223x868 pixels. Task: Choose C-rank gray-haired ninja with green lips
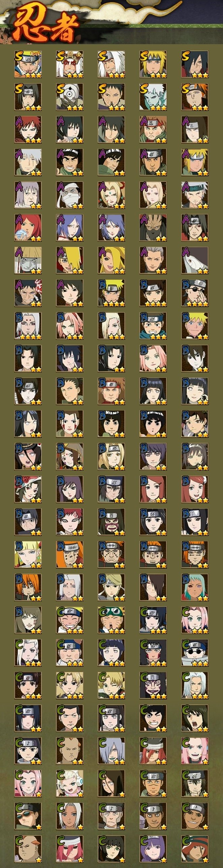click(112, 751)
